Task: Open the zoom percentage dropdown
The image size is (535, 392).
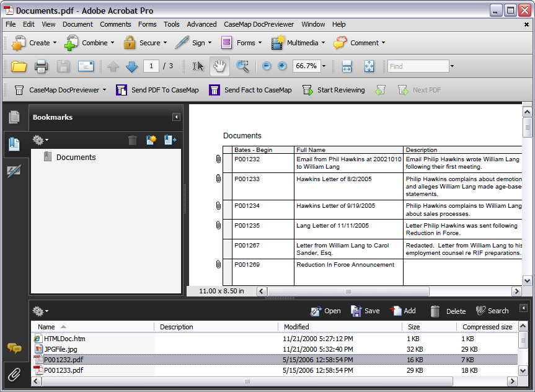Action: 324,66
